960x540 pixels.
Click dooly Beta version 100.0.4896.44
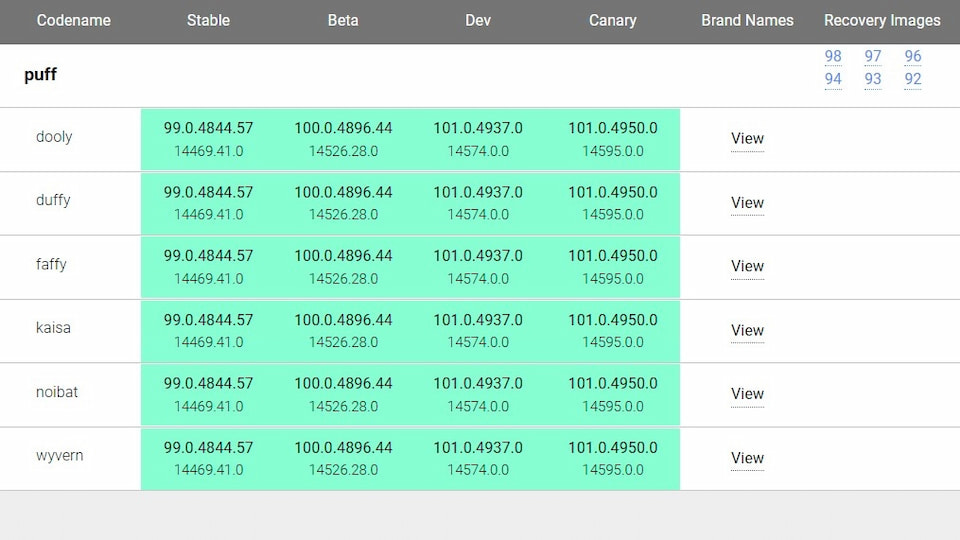click(x=343, y=128)
